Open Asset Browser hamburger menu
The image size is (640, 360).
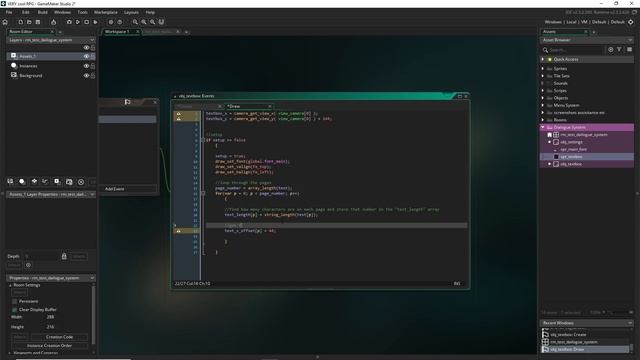[629, 49]
